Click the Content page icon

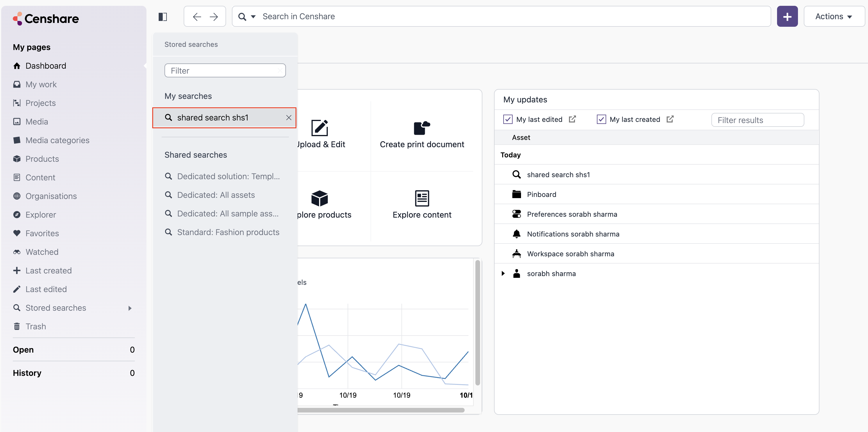coord(17,177)
